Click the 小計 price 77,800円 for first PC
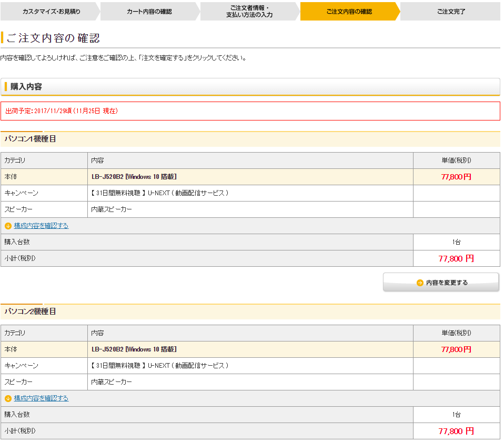504x442 pixels. [456, 258]
